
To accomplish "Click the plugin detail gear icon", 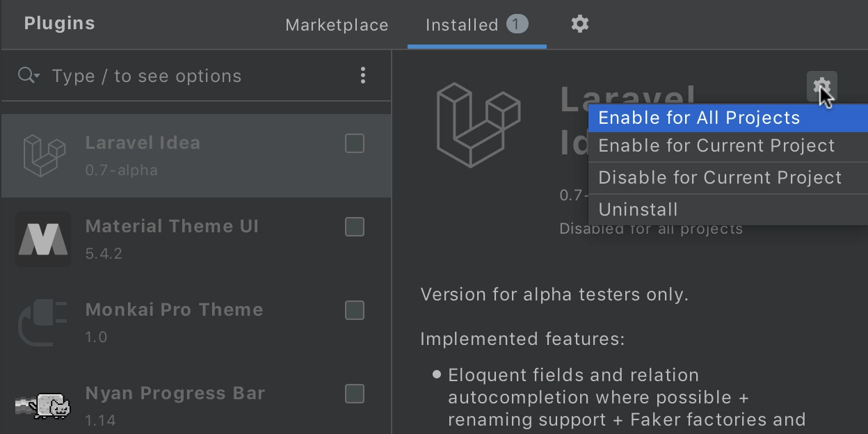I will pyautogui.click(x=821, y=87).
